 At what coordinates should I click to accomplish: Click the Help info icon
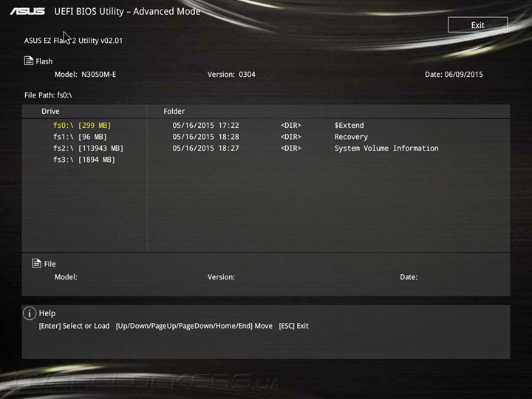[x=30, y=313]
